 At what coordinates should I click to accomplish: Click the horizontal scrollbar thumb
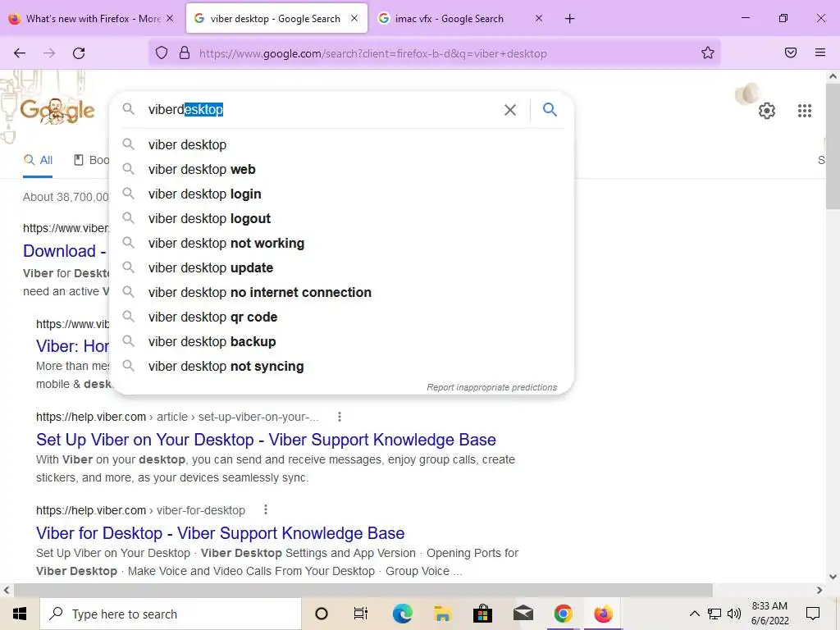click(x=363, y=590)
